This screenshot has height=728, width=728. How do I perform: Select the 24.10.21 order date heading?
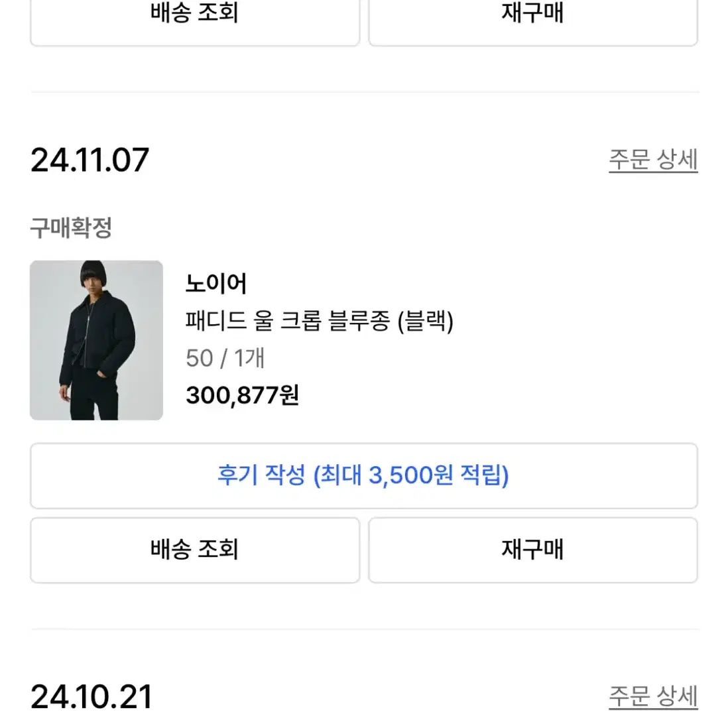click(91, 696)
